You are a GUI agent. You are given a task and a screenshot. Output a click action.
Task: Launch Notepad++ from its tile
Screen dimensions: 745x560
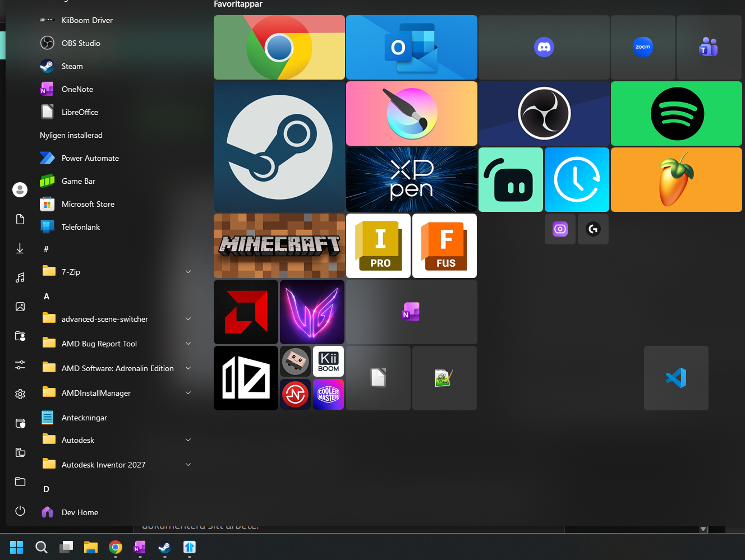pyautogui.click(x=444, y=378)
